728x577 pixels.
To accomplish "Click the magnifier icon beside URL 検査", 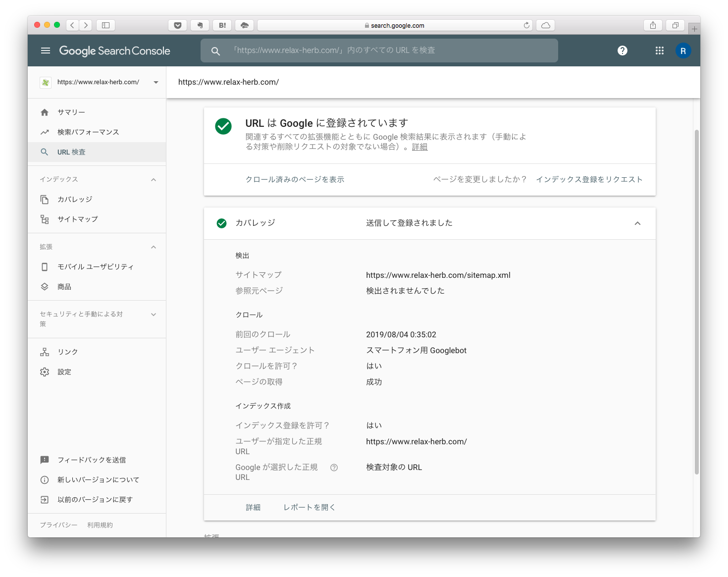I will 45,152.
